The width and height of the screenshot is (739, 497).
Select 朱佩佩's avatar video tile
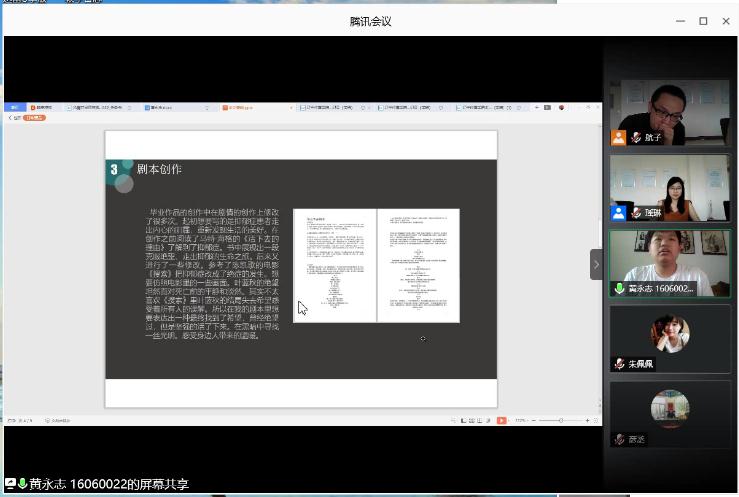(x=669, y=334)
